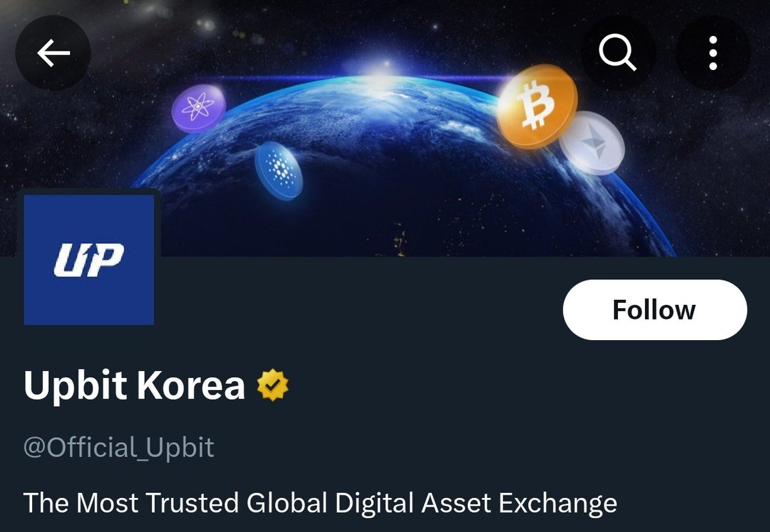Image resolution: width=770 pixels, height=532 pixels.
Task: Click the word Exchange in the bio
Action: (558, 504)
